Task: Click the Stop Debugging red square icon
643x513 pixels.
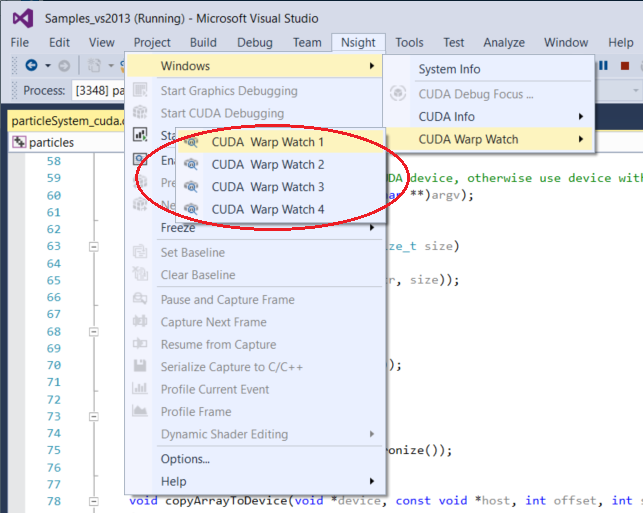Action: (625, 66)
